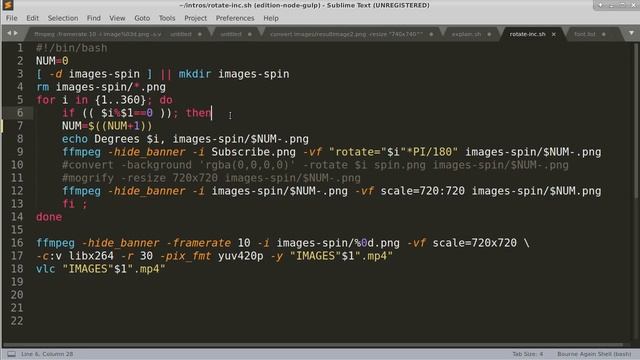Click the unsaved dot on explain.sh tab
The image size is (640, 360).
point(489,34)
